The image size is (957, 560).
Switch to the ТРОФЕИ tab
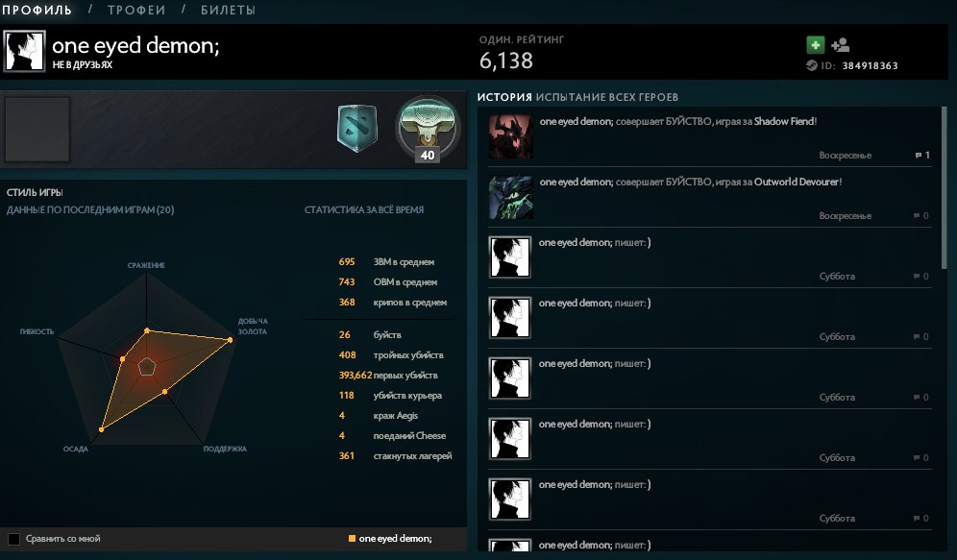[x=136, y=11]
